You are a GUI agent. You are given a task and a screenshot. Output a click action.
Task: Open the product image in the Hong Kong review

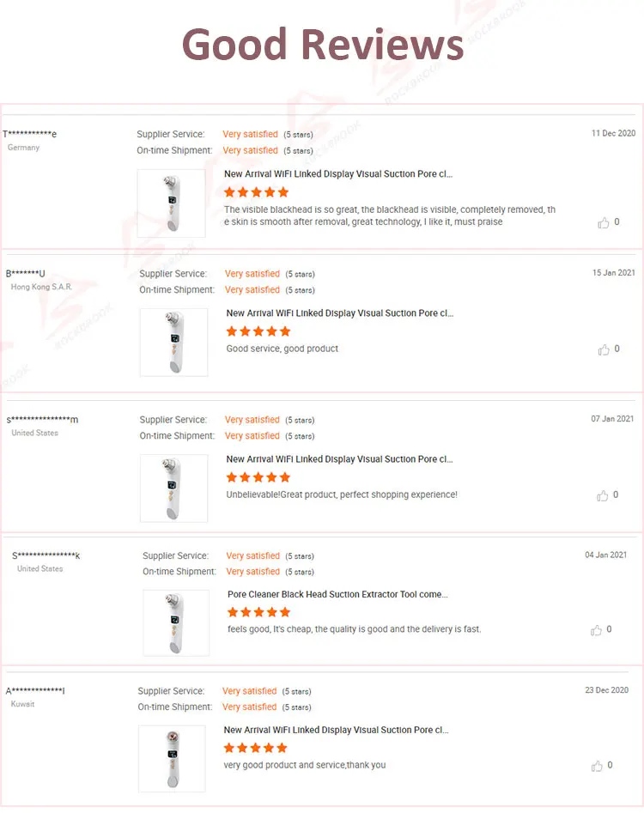[x=174, y=343]
